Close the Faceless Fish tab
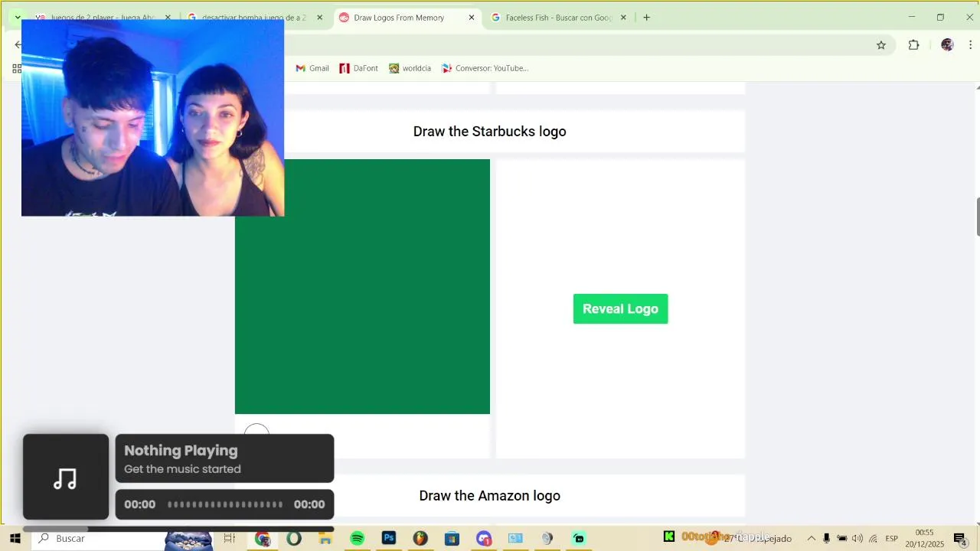This screenshot has width=980, height=551. [x=623, y=18]
